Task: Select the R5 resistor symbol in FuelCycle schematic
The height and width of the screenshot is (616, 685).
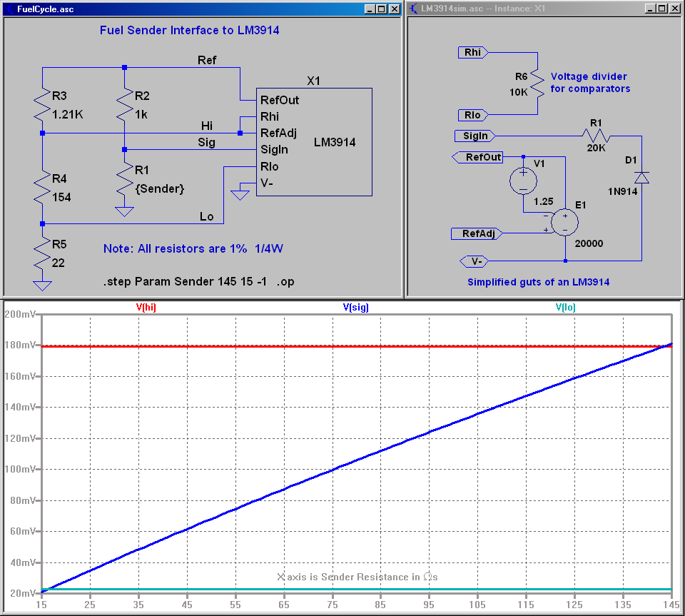Action: 42,253
